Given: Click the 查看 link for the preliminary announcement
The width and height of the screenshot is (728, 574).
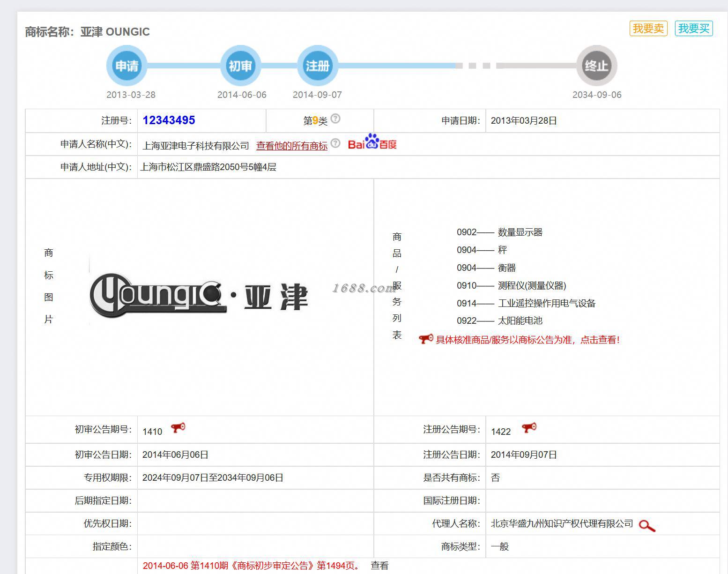Looking at the screenshot, I should (379, 566).
